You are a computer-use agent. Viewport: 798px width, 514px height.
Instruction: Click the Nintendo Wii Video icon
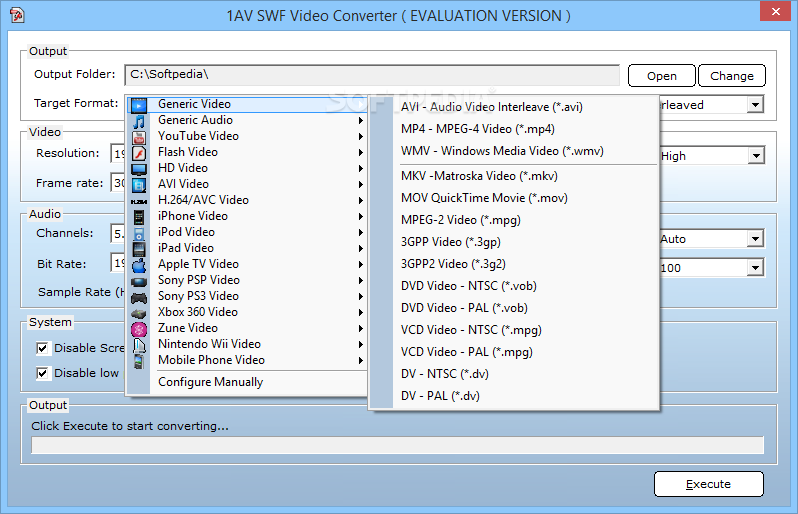pyautogui.click(x=139, y=346)
